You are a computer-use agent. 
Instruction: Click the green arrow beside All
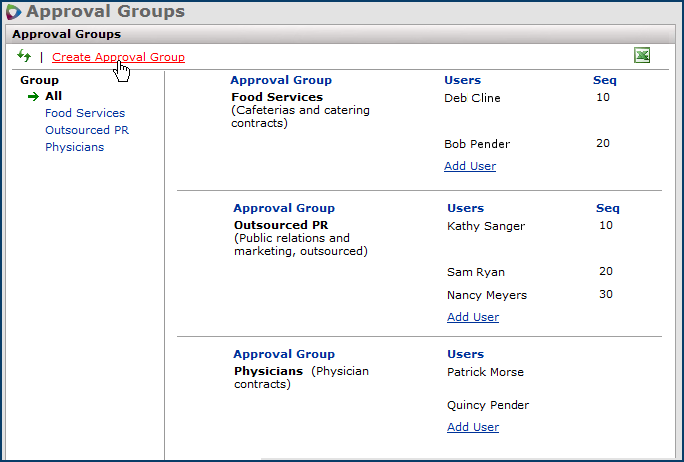point(33,96)
